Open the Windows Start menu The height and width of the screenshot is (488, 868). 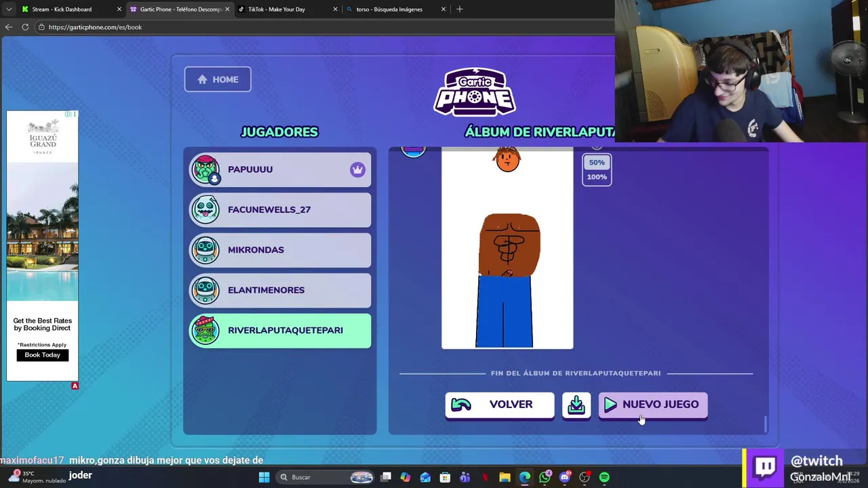tap(264, 477)
